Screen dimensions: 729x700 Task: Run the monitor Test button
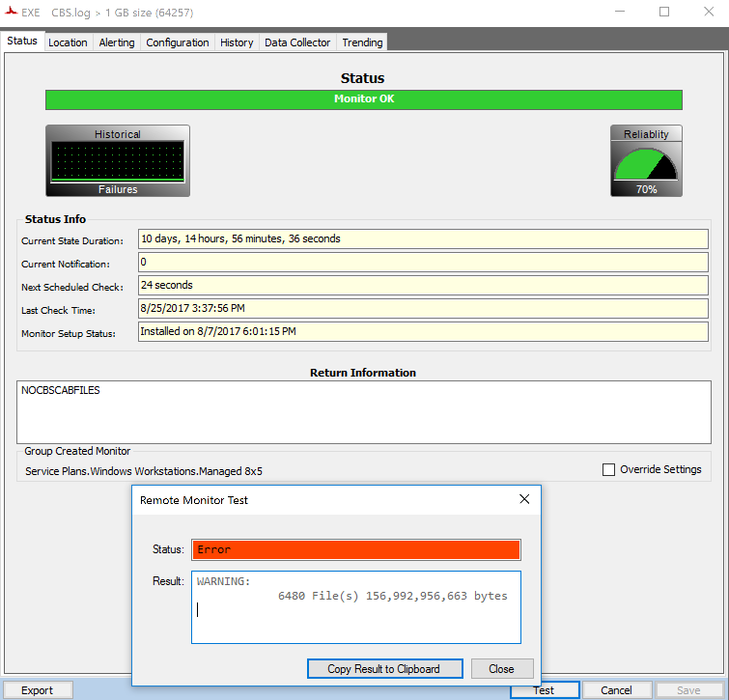[x=545, y=690]
